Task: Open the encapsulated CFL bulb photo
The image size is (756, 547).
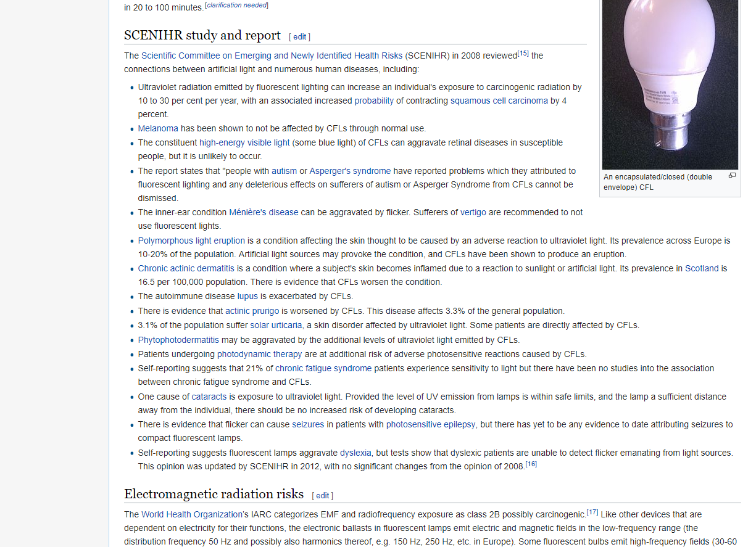Action: pyautogui.click(x=670, y=84)
